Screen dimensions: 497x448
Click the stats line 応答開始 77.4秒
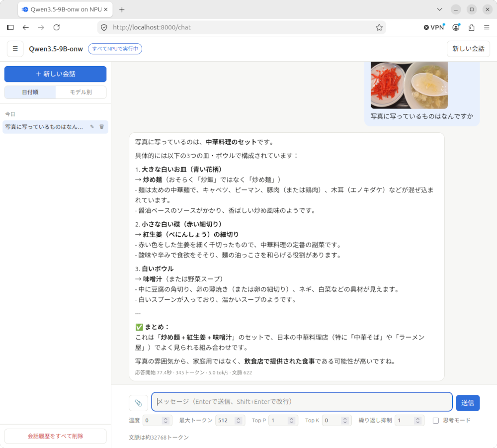click(193, 372)
